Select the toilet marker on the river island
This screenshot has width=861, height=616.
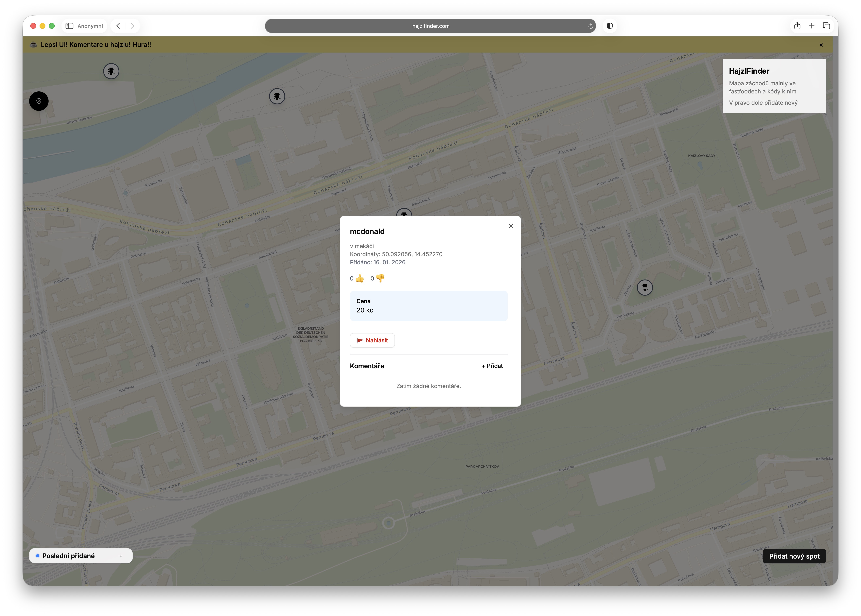click(x=111, y=71)
